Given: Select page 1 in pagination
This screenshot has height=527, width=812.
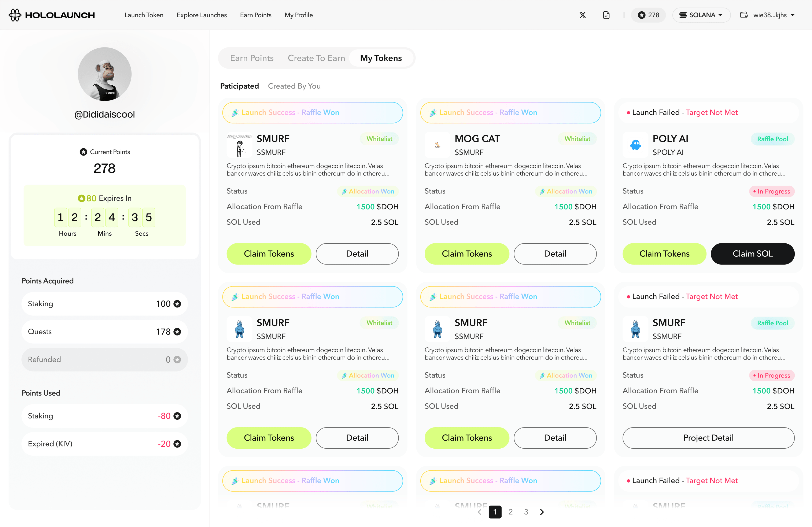Looking at the screenshot, I should (x=495, y=512).
